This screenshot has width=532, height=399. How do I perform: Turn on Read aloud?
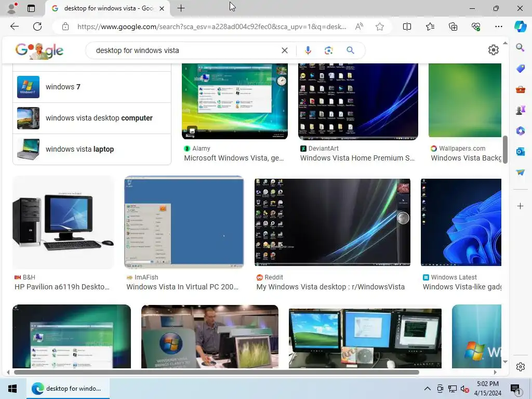(x=359, y=26)
